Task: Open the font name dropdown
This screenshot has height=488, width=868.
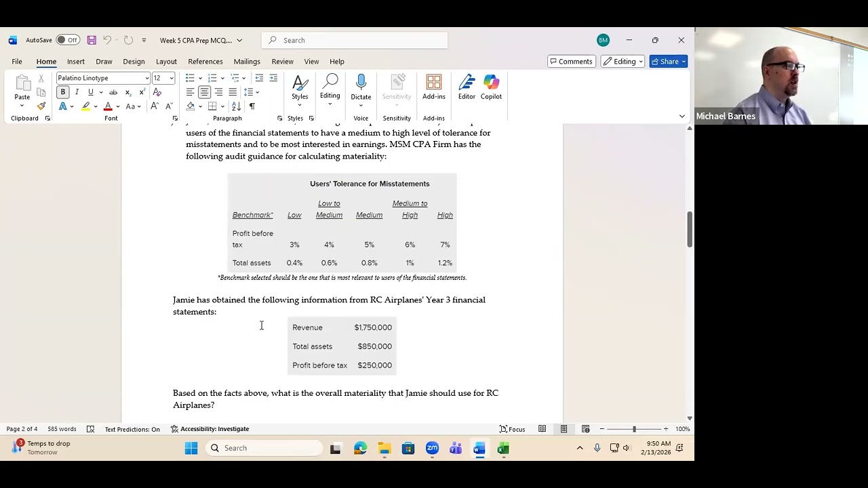Action: (146, 78)
